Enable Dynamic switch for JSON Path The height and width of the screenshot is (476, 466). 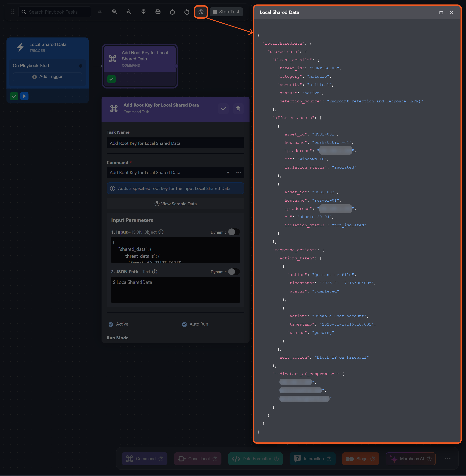(234, 271)
